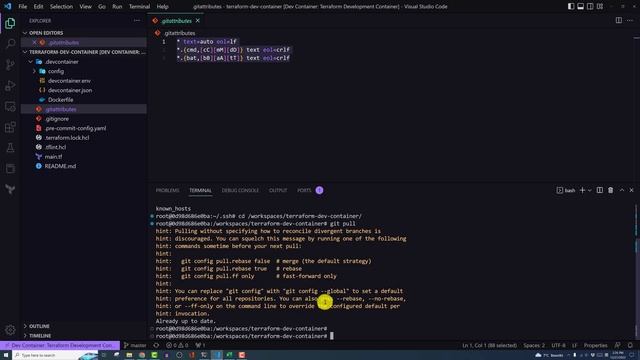Open the View menu
Screen dimensions: 640x360
(x=85, y=7)
